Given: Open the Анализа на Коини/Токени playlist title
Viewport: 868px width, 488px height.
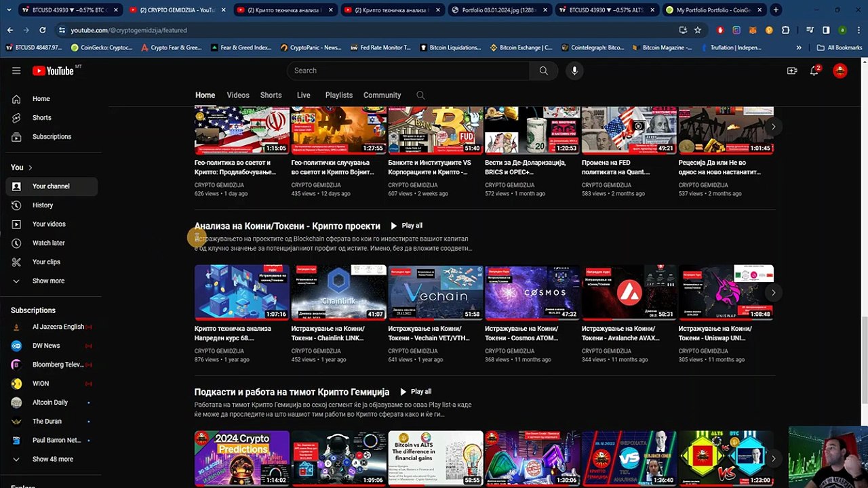Looking at the screenshot, I should (288, 226).
